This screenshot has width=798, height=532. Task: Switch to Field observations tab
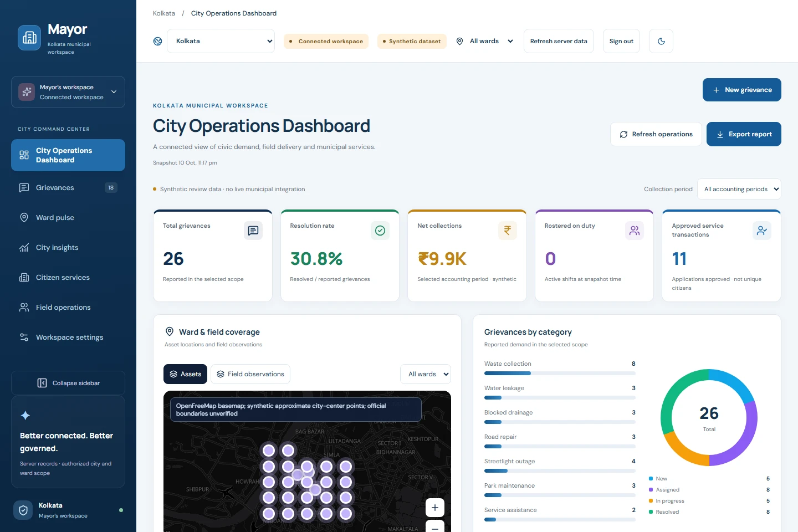[250, 374]
